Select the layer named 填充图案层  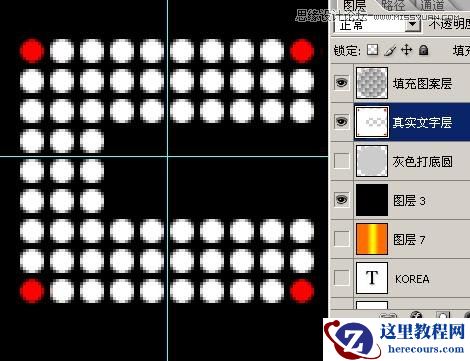point(422,83)
